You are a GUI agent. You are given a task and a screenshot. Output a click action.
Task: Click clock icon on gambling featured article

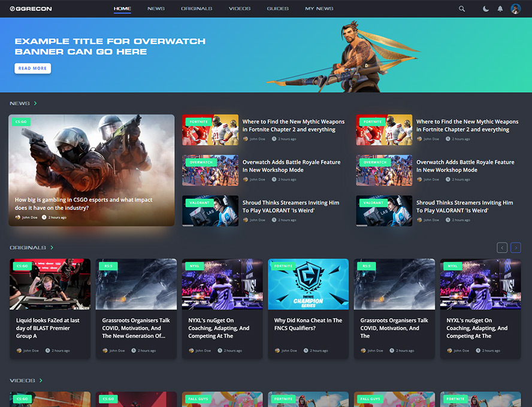coord(44,217)
